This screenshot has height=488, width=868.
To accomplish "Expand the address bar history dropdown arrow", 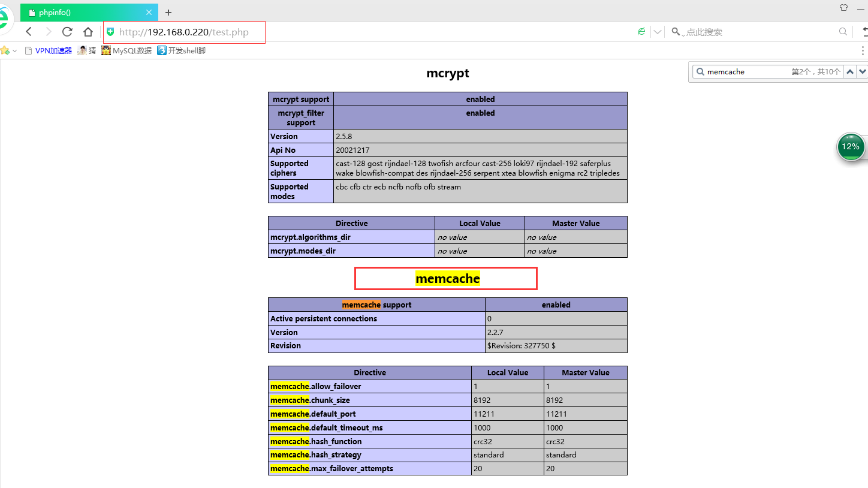I will coord(658,32).
